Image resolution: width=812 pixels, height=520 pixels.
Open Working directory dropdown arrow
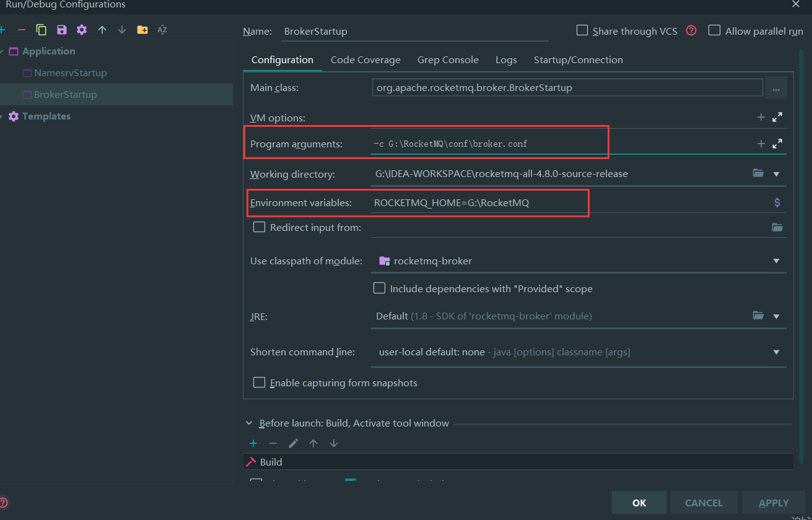(777, 174)
